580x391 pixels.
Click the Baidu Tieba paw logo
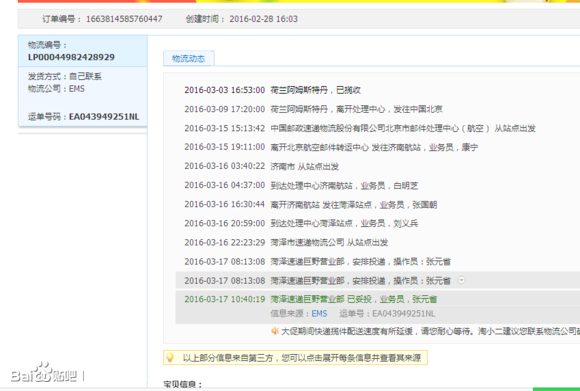(44, 373)
